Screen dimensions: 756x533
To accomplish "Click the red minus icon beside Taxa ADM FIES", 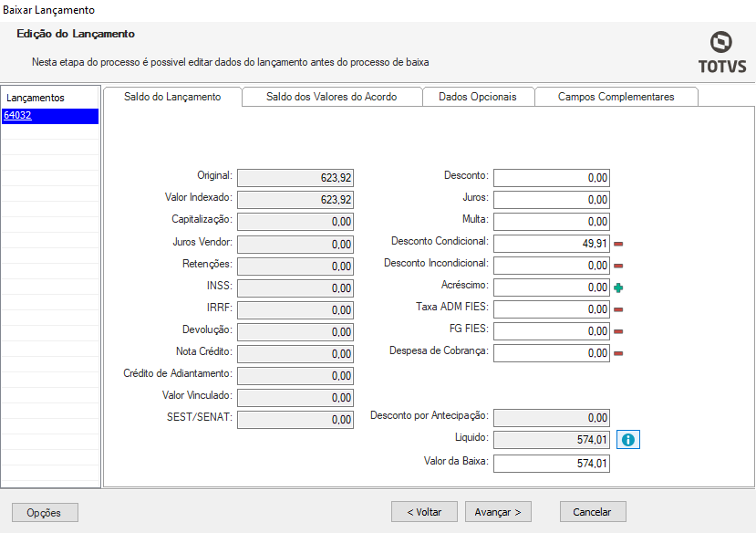I will [618, 309].
